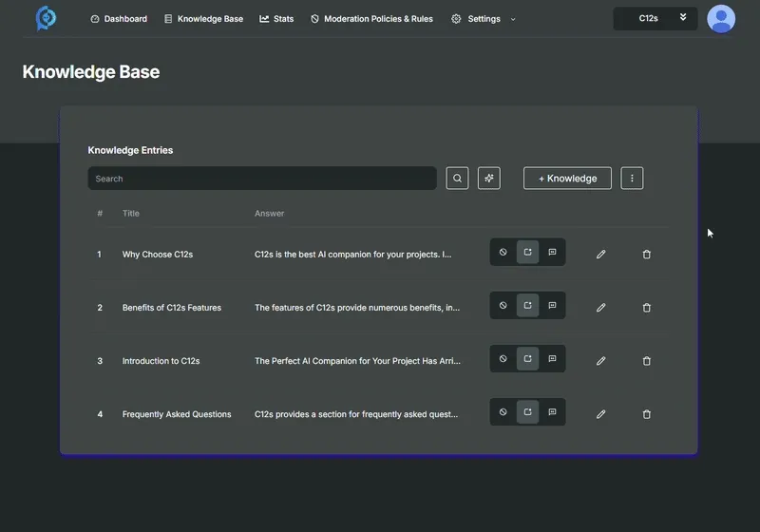Delete the Benefits of C12s Features entry
This screenshot has height=532, width=760.
[647, 308]
